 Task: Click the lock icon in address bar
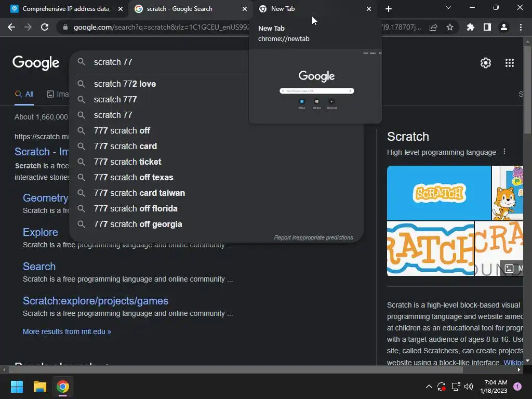click(65, 27)
